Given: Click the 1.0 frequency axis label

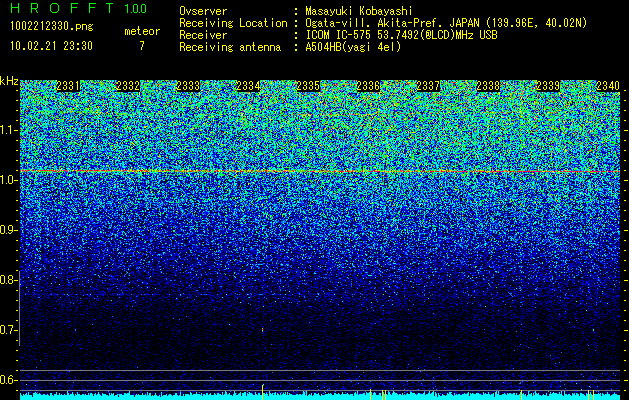Looking at the screenshot, I should 8,180.
